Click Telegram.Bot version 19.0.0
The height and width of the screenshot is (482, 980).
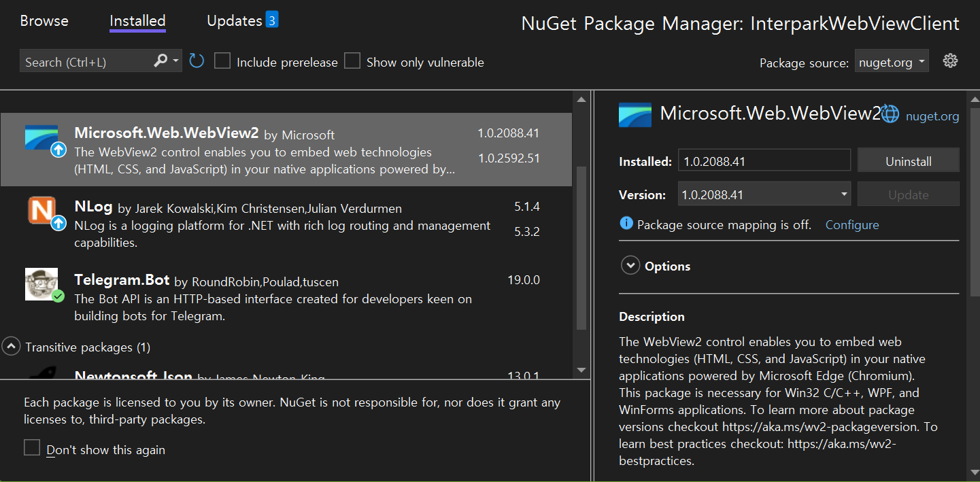point(524,279)
